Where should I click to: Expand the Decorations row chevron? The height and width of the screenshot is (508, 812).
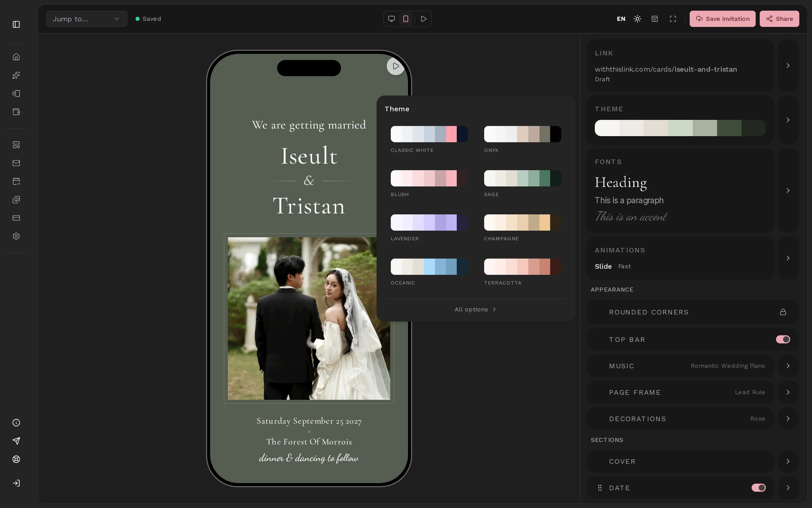pyautogui.click(x=788, y=419)
